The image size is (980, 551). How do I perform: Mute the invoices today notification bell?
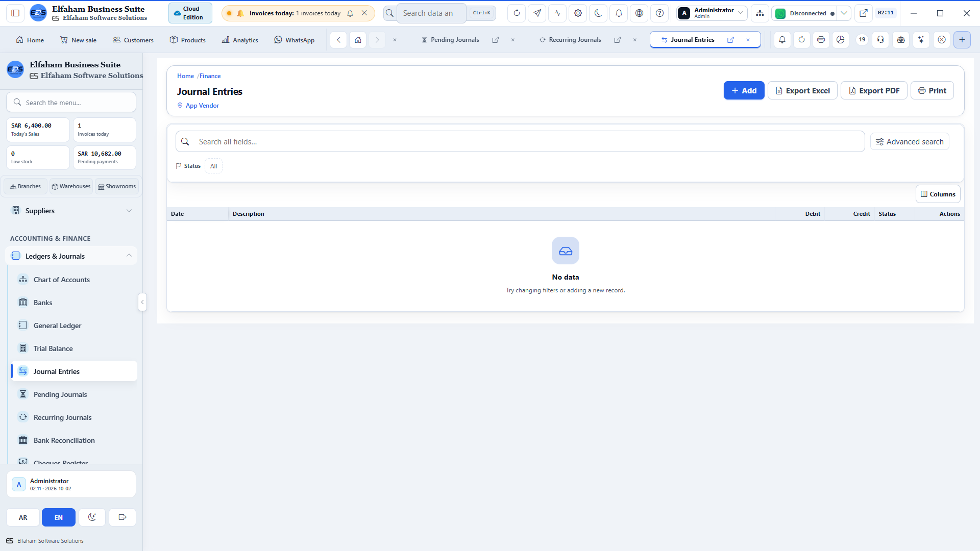pyautogui.click(x=350, y=13)
